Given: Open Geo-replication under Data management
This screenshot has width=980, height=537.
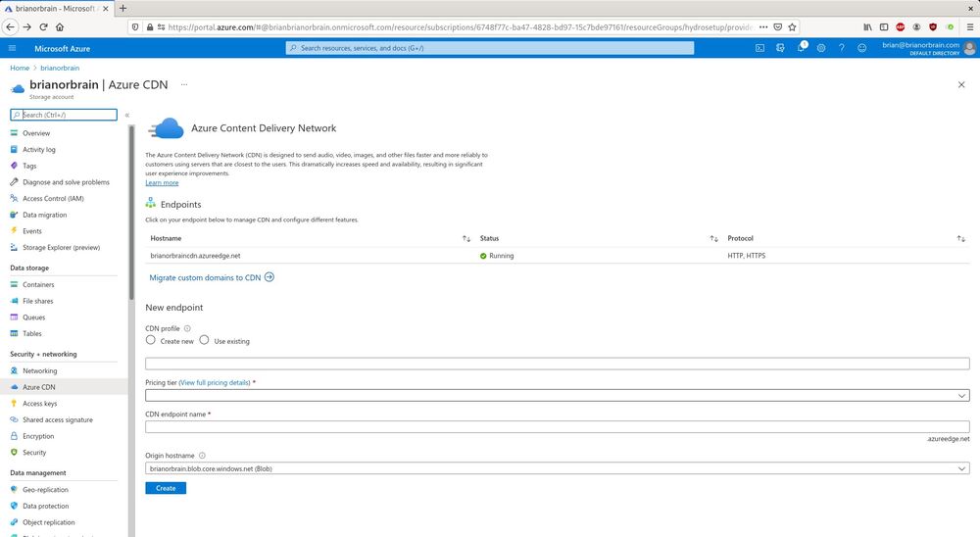Looking at the screenshot, I should pos(45,490).
